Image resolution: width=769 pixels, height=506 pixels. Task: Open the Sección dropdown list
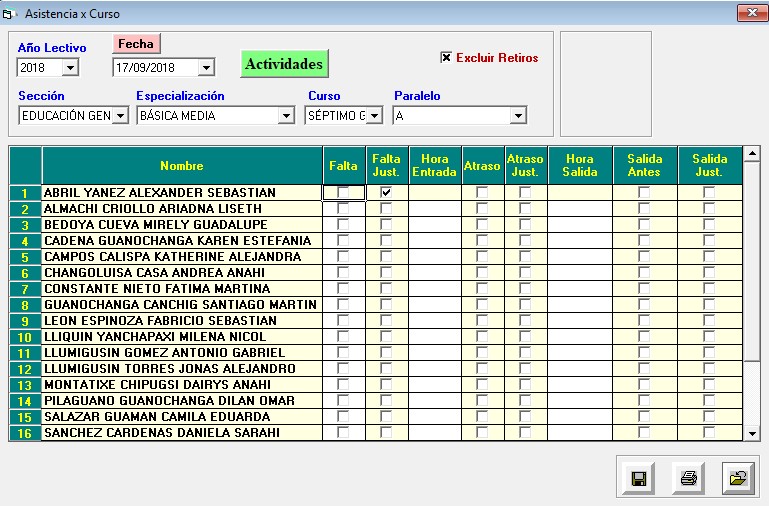[121, 116]
